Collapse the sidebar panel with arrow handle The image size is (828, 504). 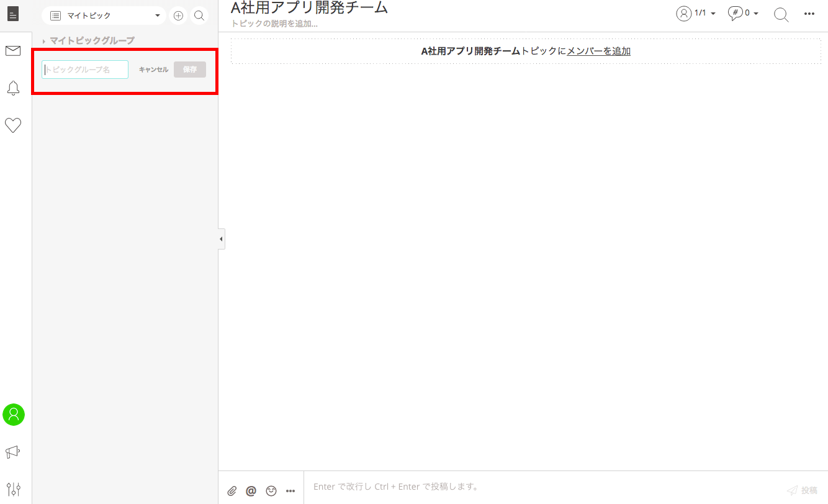click(221, 239)
